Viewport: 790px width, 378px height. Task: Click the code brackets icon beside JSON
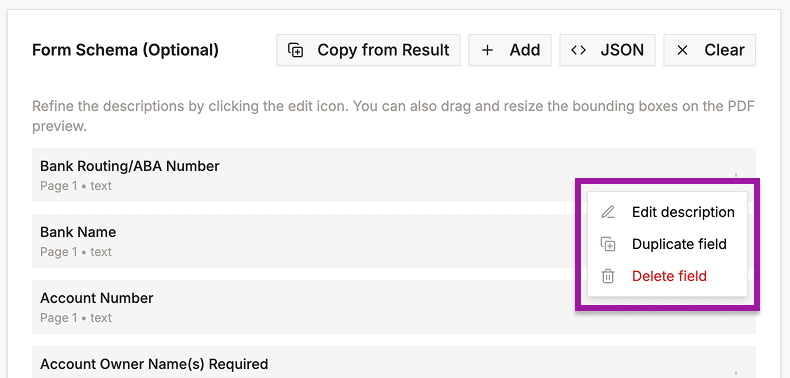(578, 50)
